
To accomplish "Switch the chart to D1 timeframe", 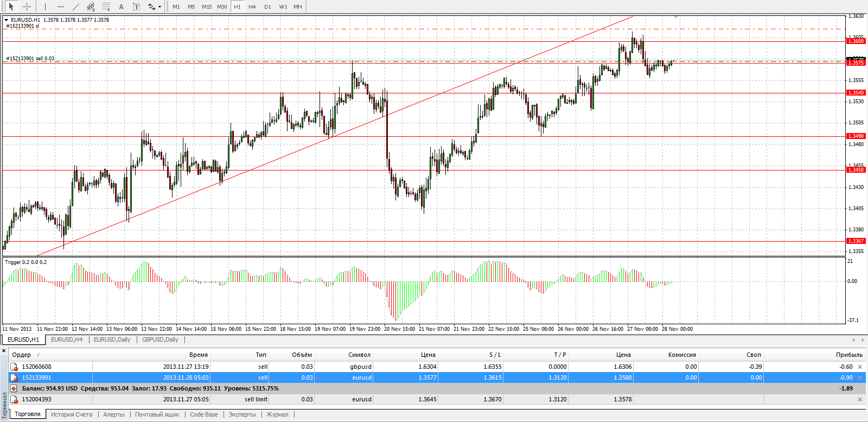I will [267, 7].
